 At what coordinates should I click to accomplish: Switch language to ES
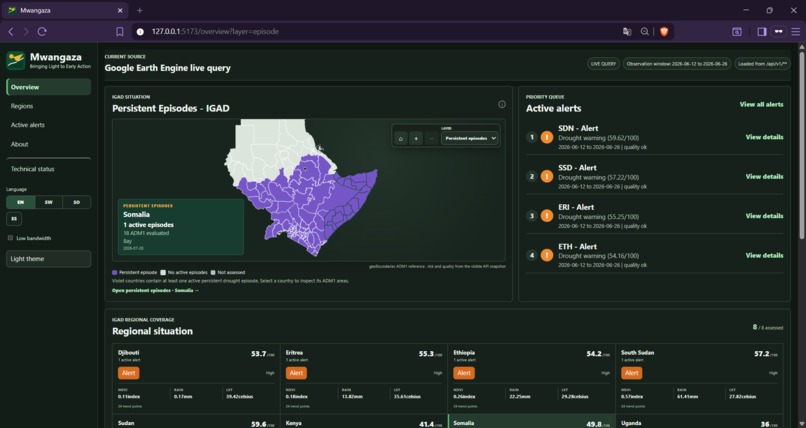point(14,219)
